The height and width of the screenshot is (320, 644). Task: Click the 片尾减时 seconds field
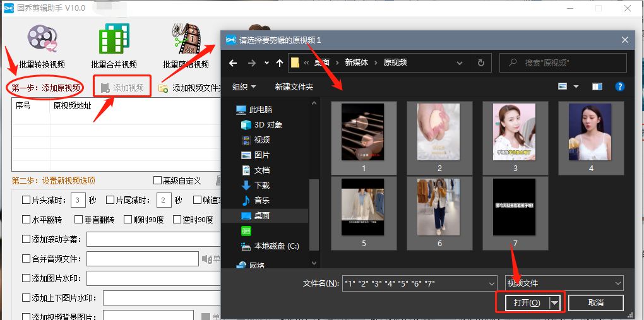pyautogui.click(x=164, y=200)
